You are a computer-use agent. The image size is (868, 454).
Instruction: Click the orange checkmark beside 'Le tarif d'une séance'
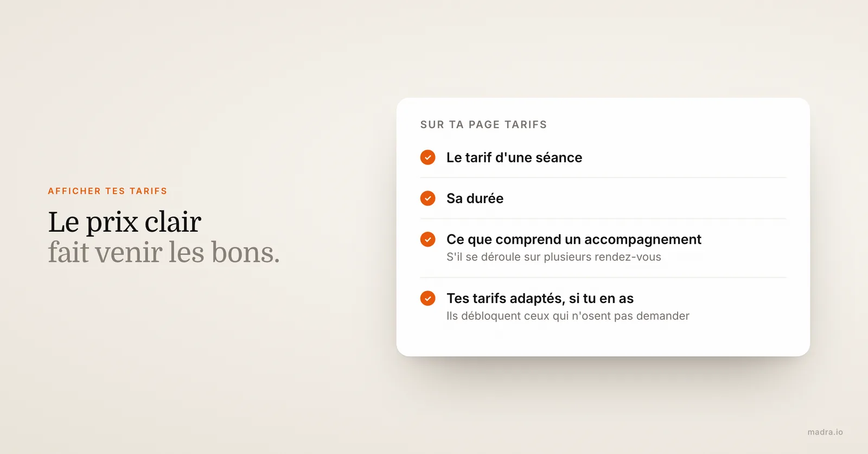[x=427, y=157]
